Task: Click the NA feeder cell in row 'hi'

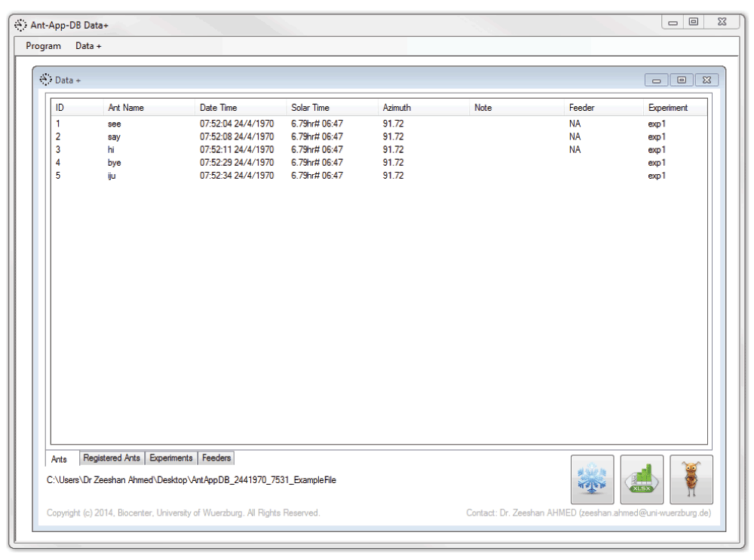Action: pyautogui.click(x=575, y=149)
